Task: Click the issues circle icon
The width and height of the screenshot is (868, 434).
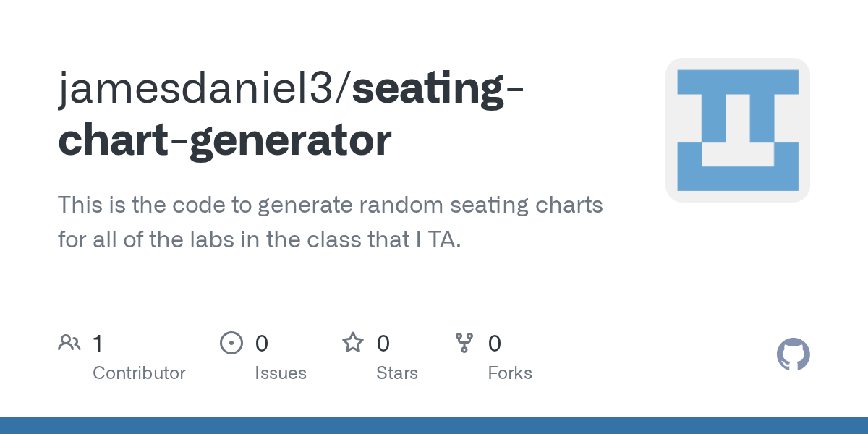Action: click(231, 343)
